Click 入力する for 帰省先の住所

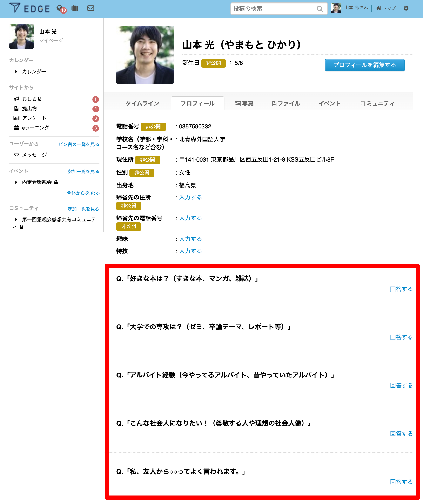[190, 197]
